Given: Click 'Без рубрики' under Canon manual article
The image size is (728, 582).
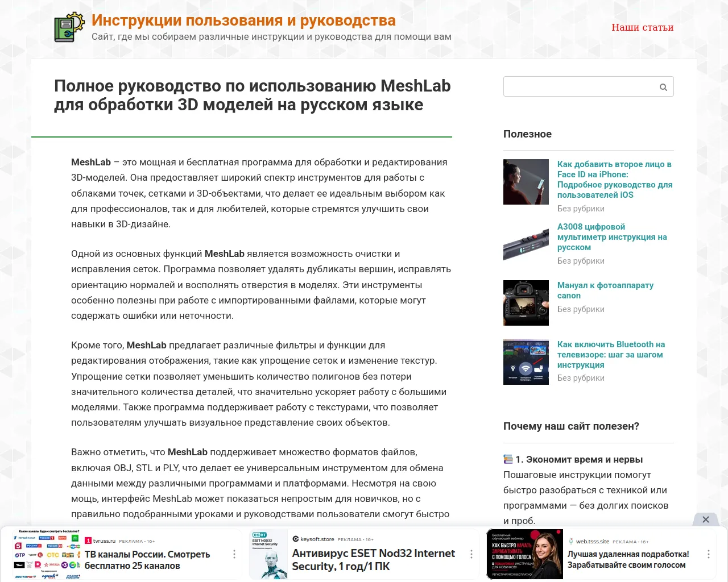Looking at the screenshot, I should [x=581, y=309].
